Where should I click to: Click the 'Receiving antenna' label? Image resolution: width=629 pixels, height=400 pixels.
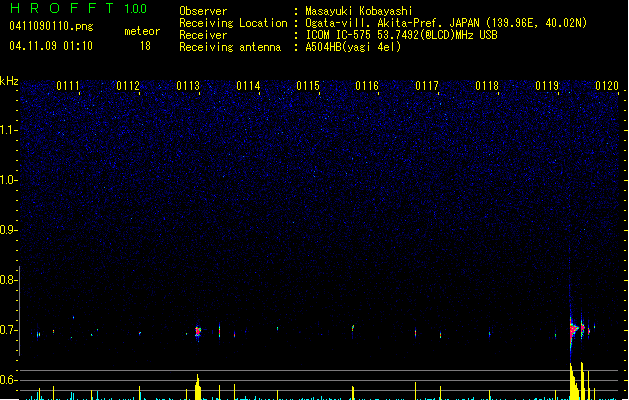coord(230,47)
